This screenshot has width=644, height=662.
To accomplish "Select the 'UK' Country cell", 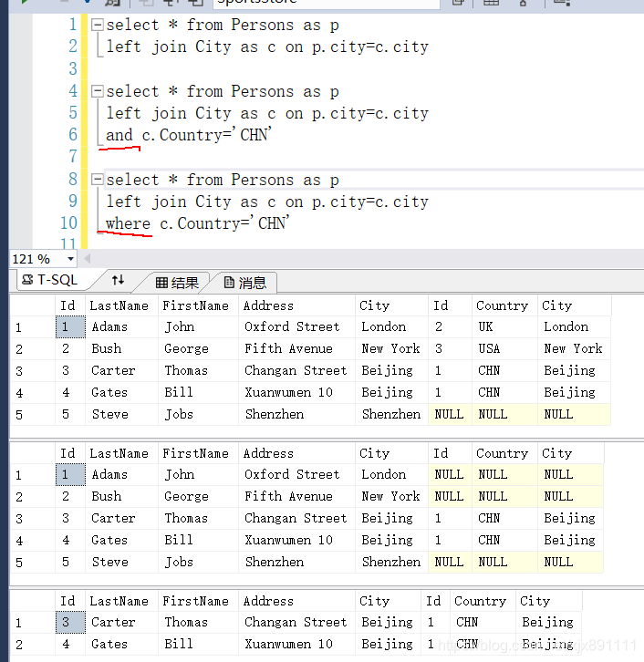I will [x=504, y=326].
